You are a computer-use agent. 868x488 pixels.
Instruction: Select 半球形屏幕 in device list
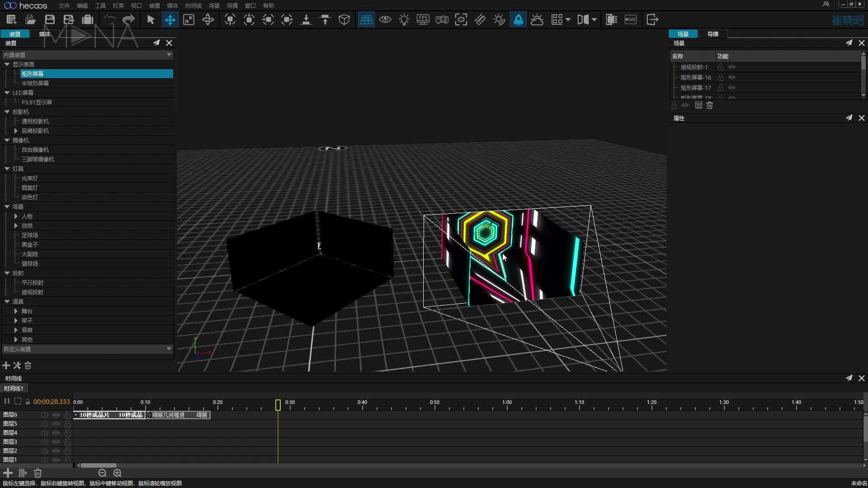point(35,83)
